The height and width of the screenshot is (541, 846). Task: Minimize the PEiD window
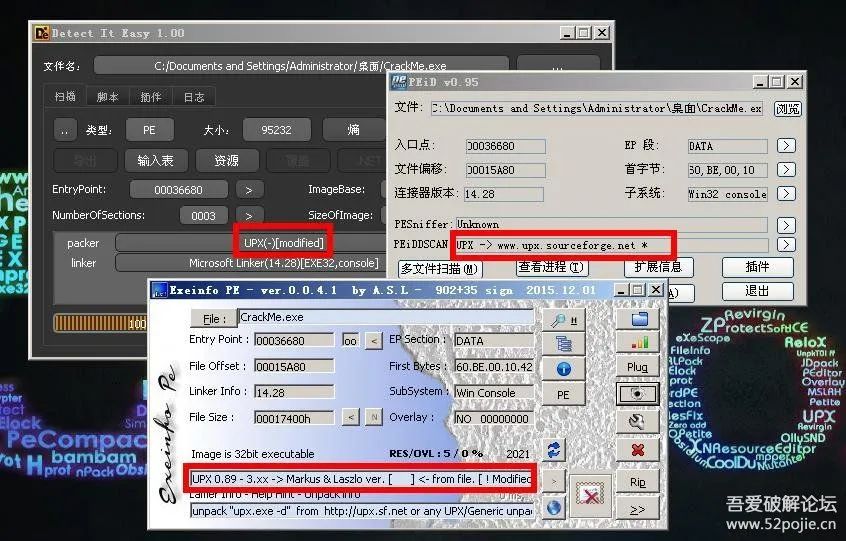pos(760,82)
